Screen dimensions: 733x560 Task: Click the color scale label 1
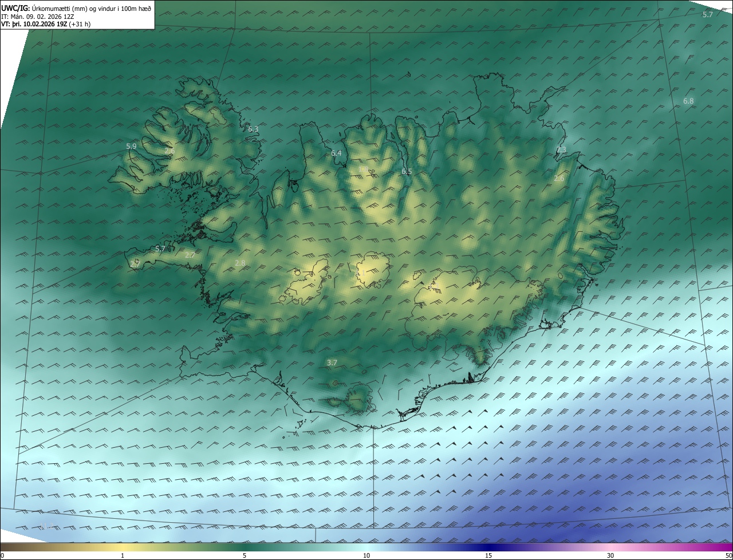(x=123, y=555)
